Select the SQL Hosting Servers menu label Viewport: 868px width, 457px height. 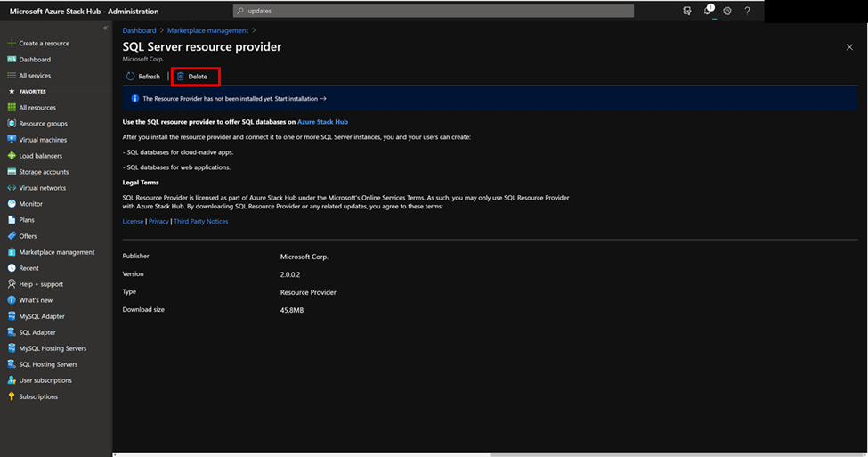(x=48, y=364)
